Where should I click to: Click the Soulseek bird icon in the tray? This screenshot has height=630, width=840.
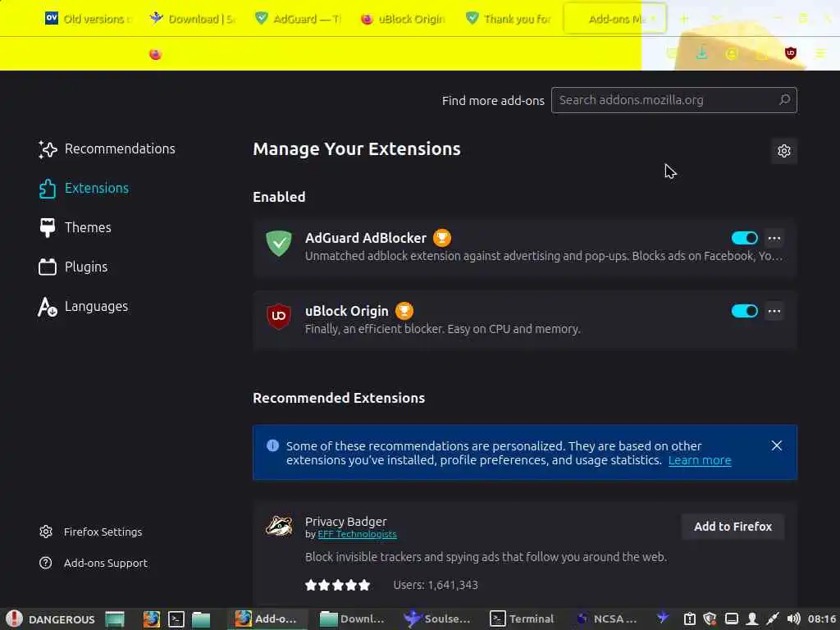(663, 618)
